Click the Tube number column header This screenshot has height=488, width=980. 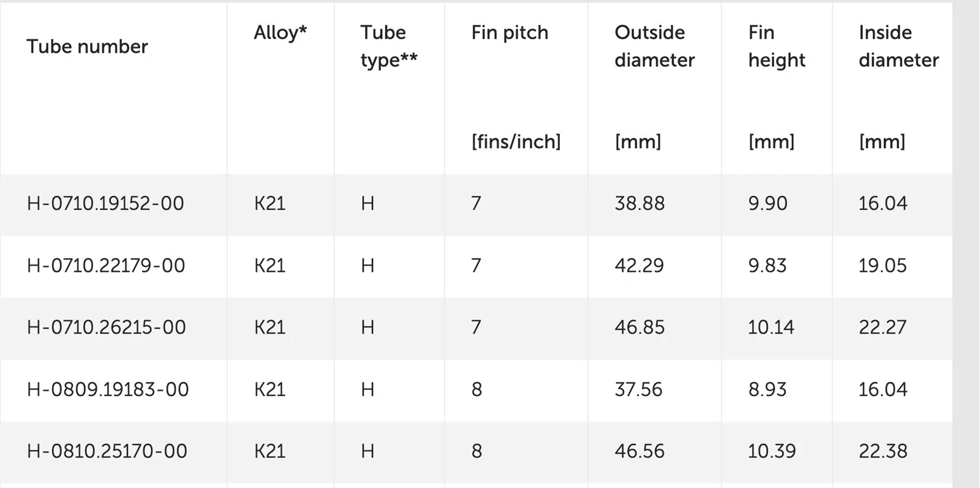pyautogui.click(x=87, y=47)
